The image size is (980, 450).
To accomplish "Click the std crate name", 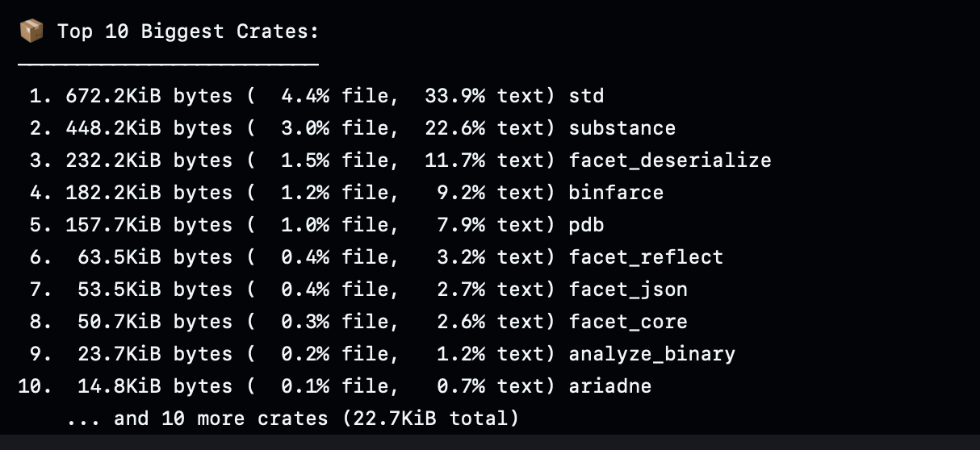I will click(586, 96).
